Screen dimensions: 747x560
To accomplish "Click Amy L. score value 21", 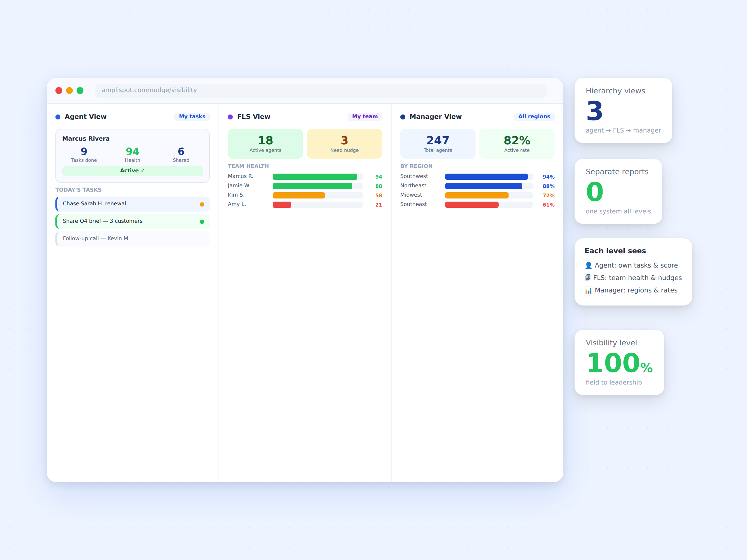I will click(378, 205).
